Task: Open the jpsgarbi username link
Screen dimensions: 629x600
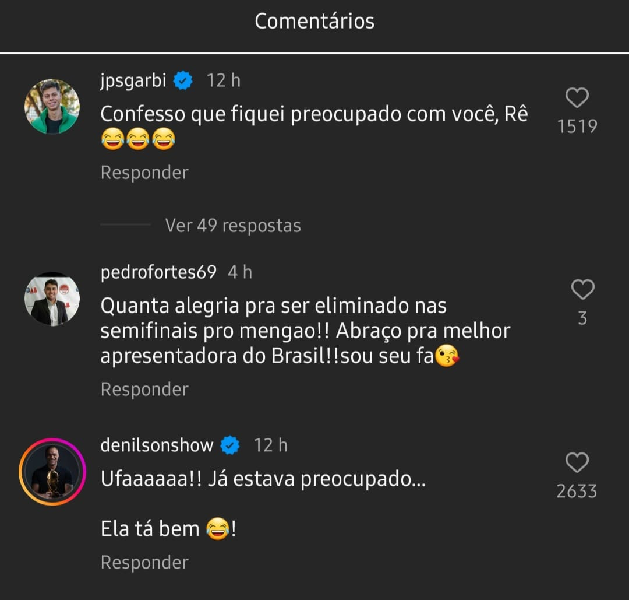Action: 135,80
